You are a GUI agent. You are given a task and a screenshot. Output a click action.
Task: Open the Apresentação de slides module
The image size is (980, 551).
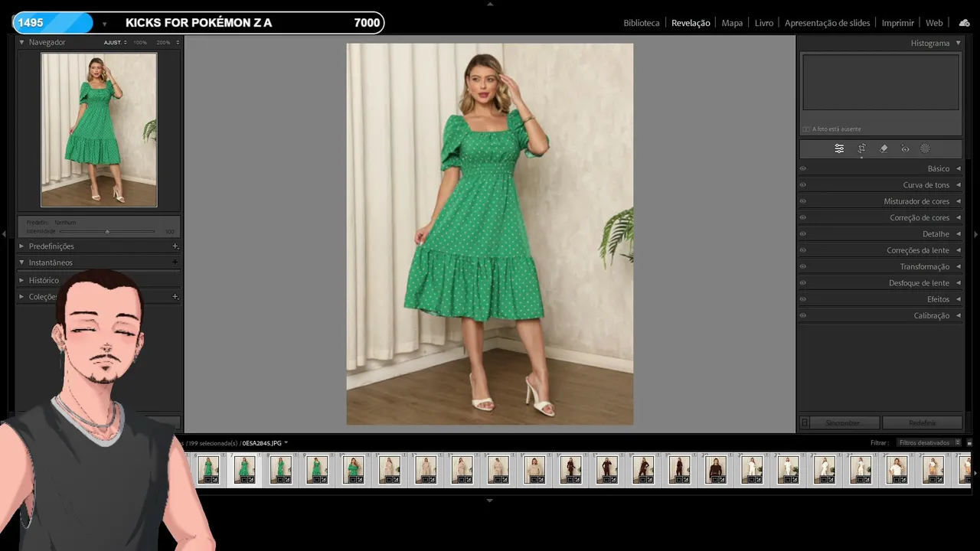828,23
